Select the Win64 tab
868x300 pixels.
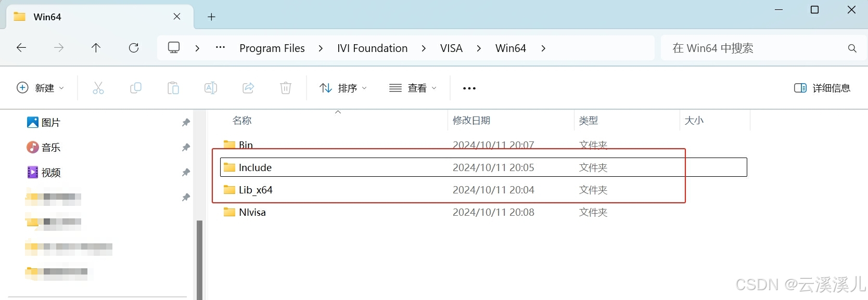[x=99, y=17]
